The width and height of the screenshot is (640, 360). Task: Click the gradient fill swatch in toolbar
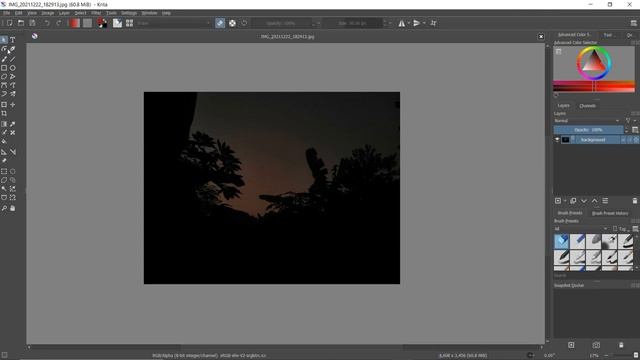[x=74, y=23]
